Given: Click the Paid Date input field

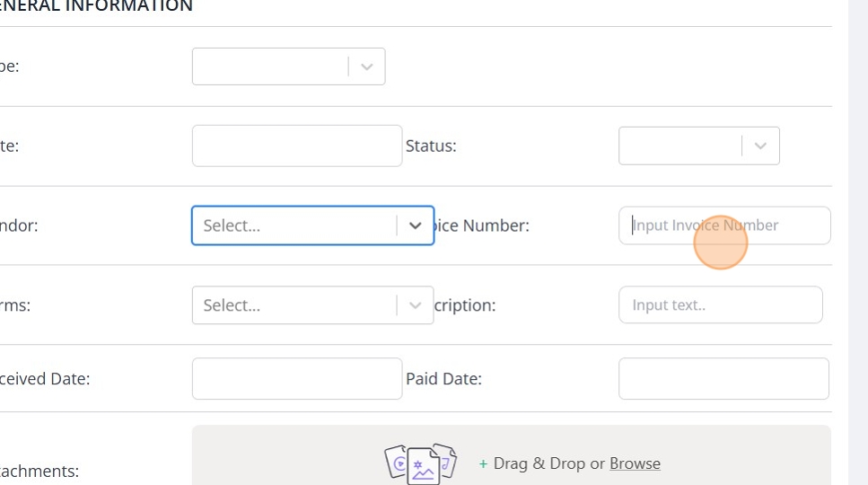Looking at the screenshot, I should (723, 379).
